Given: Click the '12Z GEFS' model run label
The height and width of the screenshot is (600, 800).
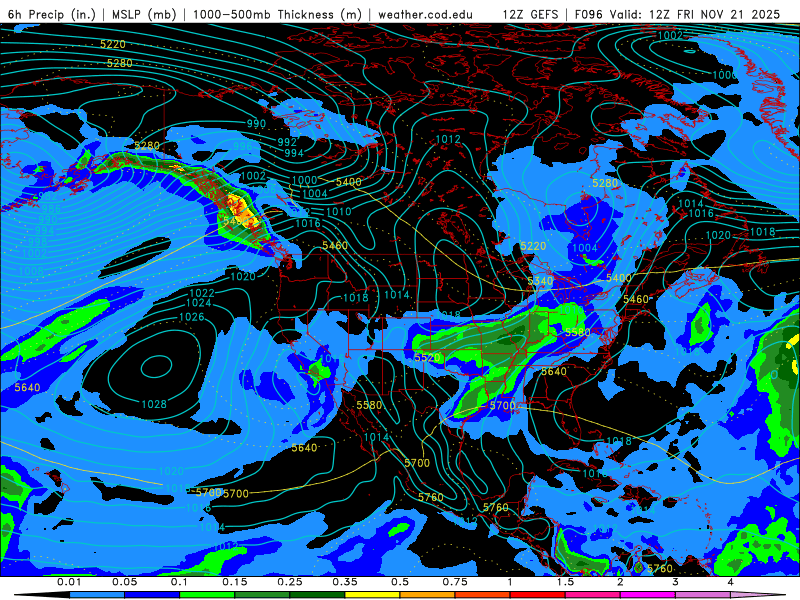Looking at the screenshot, I should (531, 14).
